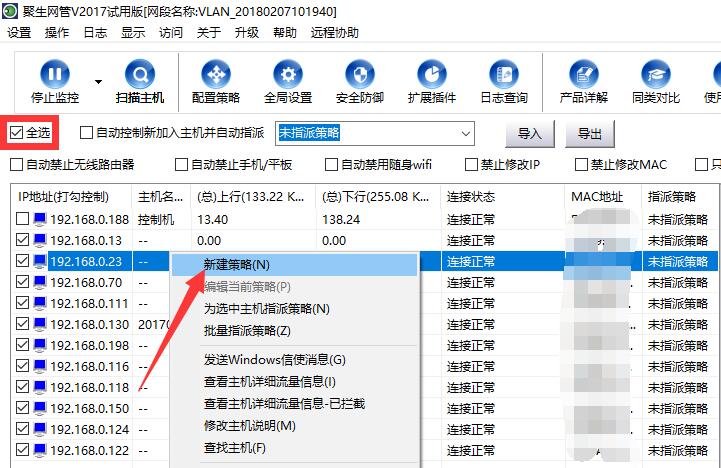The width and height of the screenshot is (721, 468).
Task: Click the 导入 button
Action: [x=530, y=134]
